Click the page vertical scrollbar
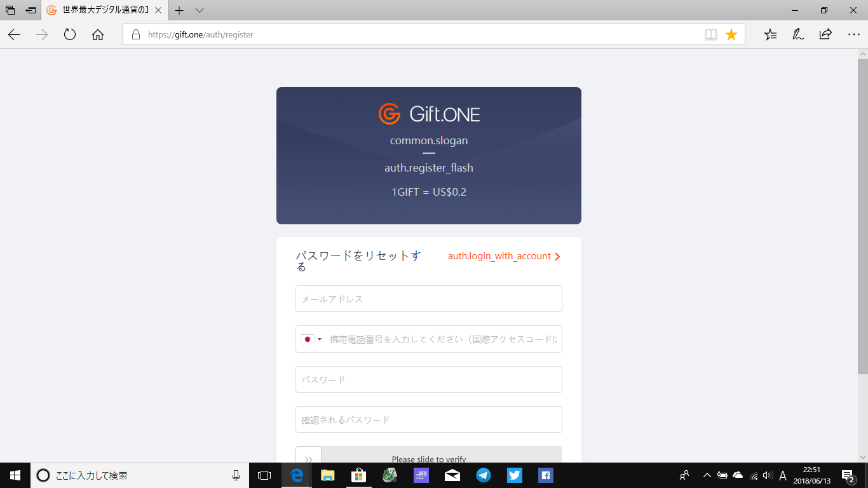This screenshot has width=868, height=488. click(x=862, y=216)
